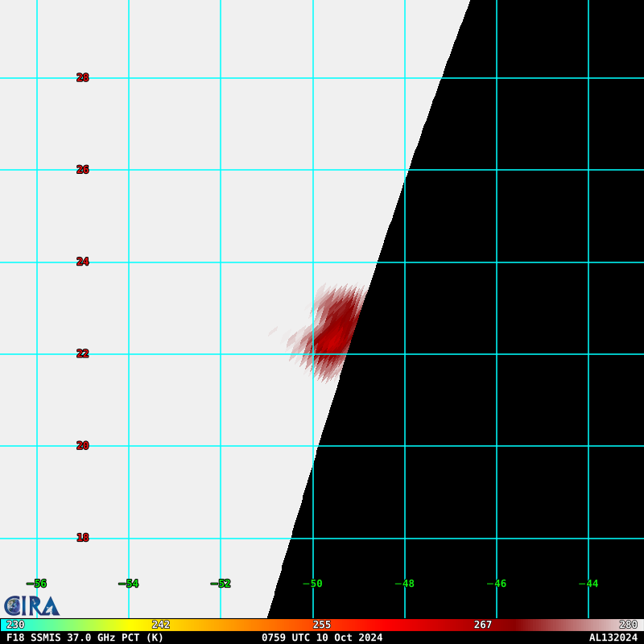Click the longitude label -48
644x644 pixels.
405,584
